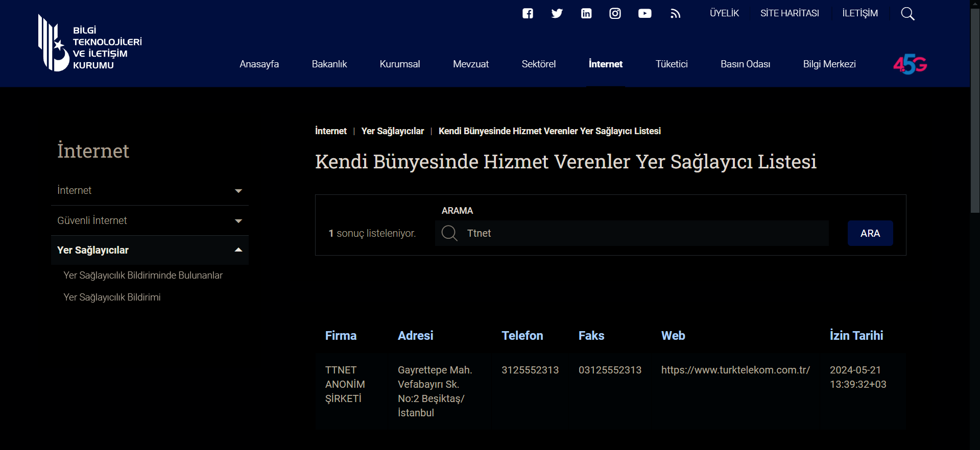Open the Tüketici menu
Image resolution: width=980 pixels, height=450 pixels.
(x=672, y=64)
